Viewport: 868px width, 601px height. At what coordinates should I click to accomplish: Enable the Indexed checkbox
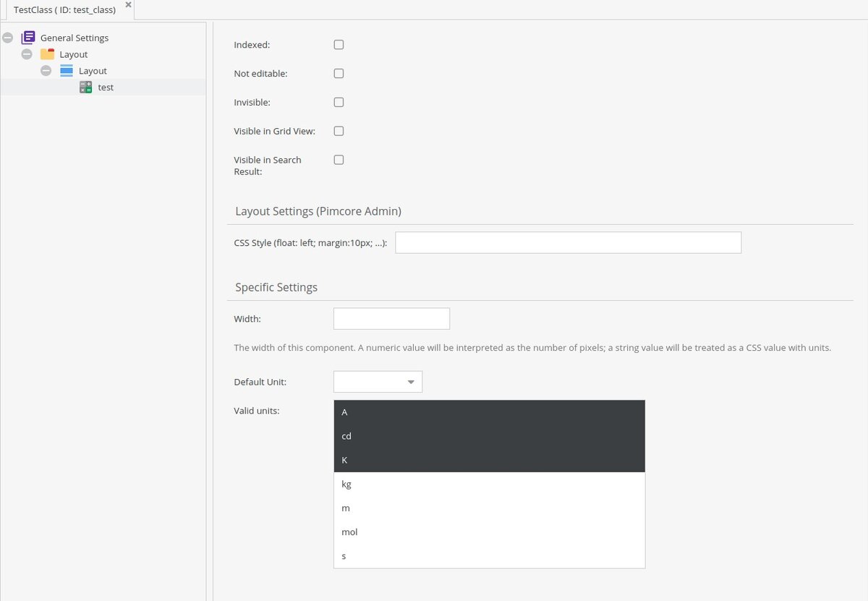click(x=339, y=44)
